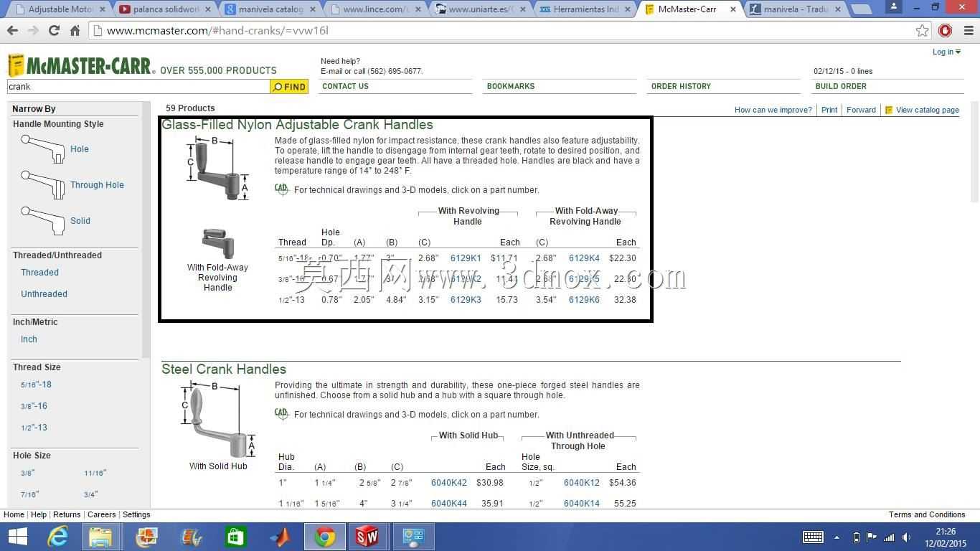Switch to the www.uniarte.es tab
Screen dimensions: 980x551
click(x=481, y=9)
